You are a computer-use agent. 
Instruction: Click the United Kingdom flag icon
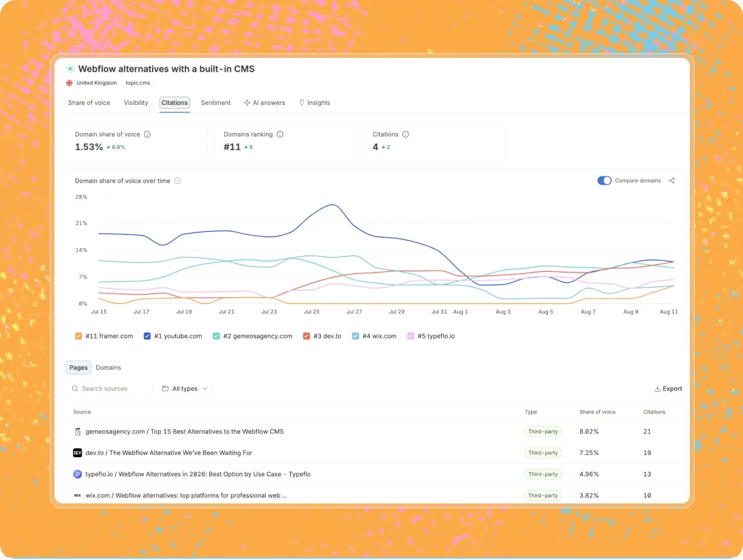tap(70, 83)
